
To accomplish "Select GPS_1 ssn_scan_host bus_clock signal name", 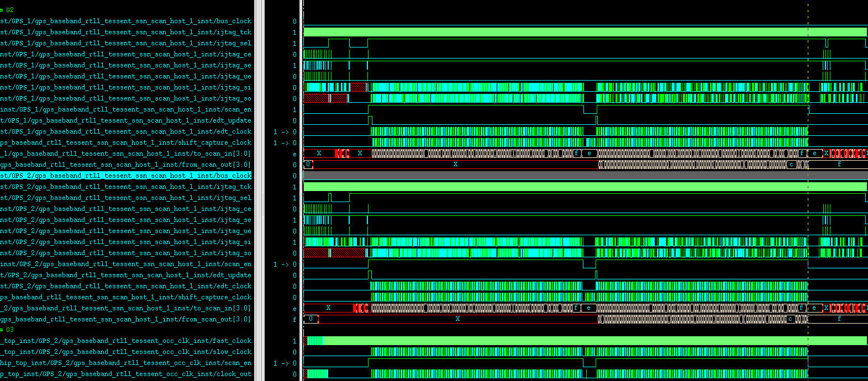I will point(126,21).
